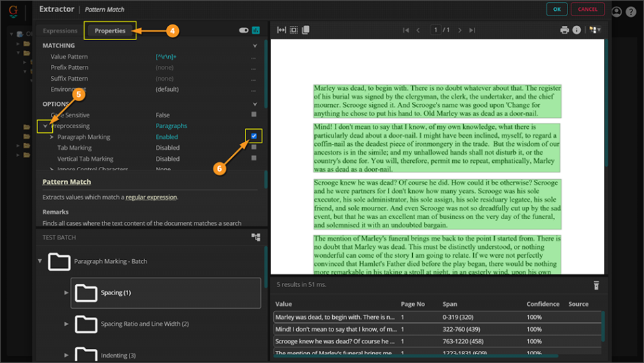Select the Preprocessing value Paragraphs
This screenshot has width=644, height=363.
click(x=172, y=126)
